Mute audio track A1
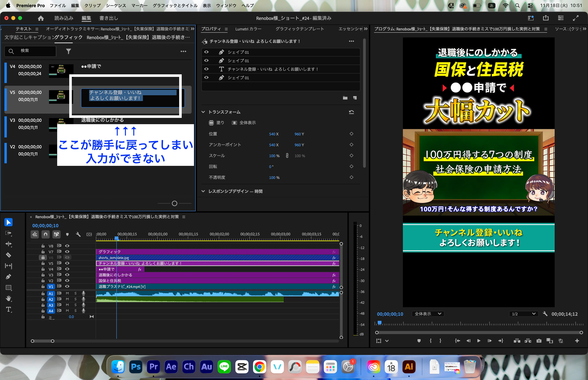The image size is (588, 380). click(67, 293)
